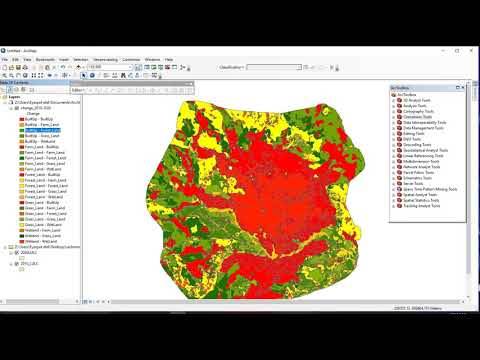Open the Edit menu
This screenshot has width=480, height=360.
[x=15, y=60]
